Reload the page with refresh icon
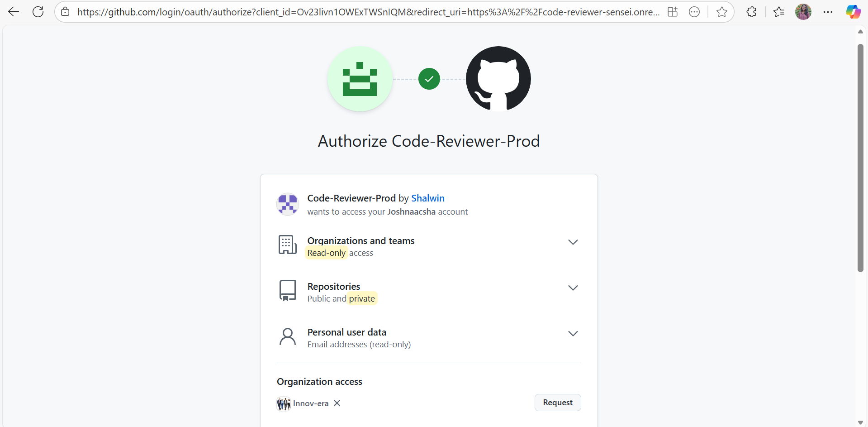This screenshot has width=868, height=427. [x=38, y=12]
